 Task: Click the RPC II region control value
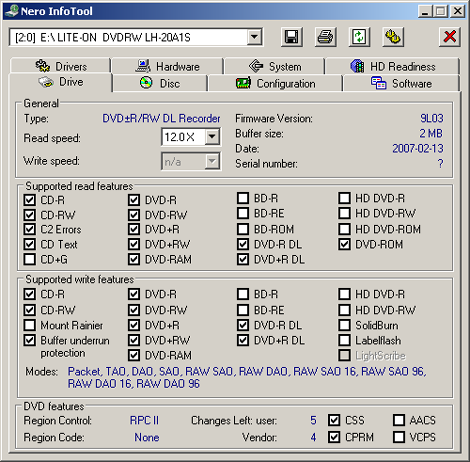click(144, 420)
